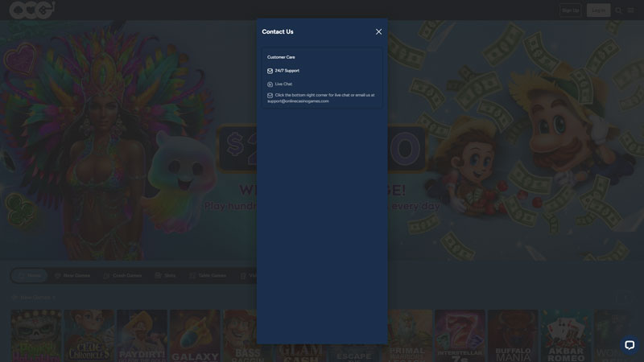Open the live chat bubble icon
644x362 pixels.
tap(630, 345)
